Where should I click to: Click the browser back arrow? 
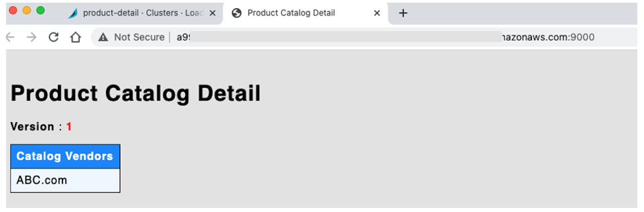[10, 37]
